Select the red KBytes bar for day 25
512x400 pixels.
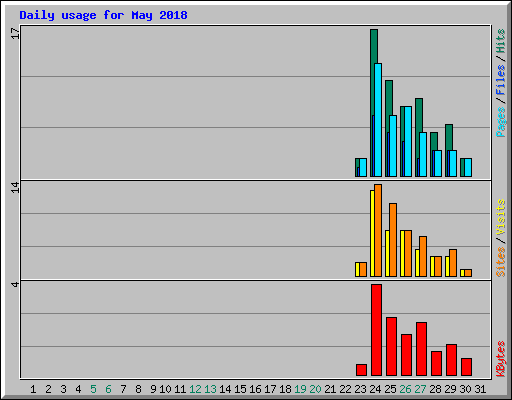click(391, 347)
